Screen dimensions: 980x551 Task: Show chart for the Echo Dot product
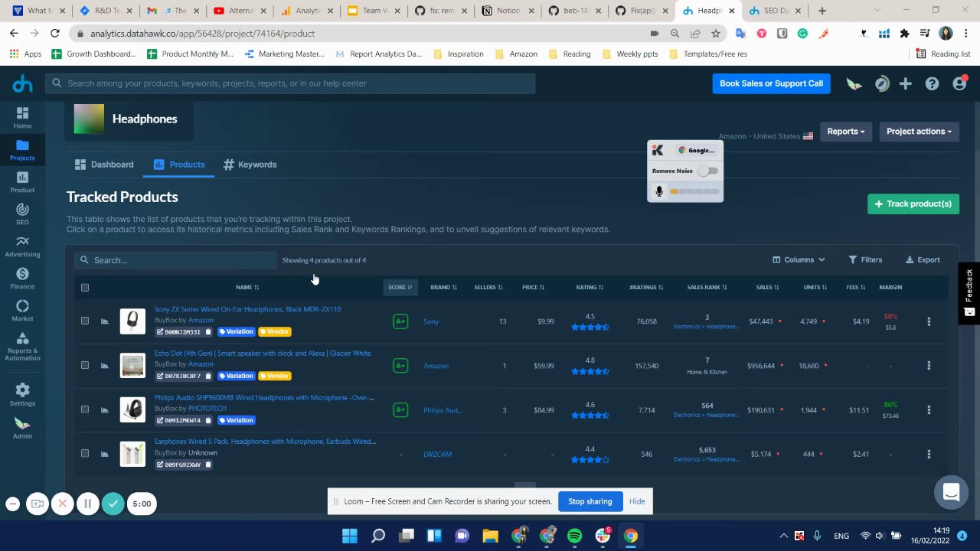coord(105,365)
